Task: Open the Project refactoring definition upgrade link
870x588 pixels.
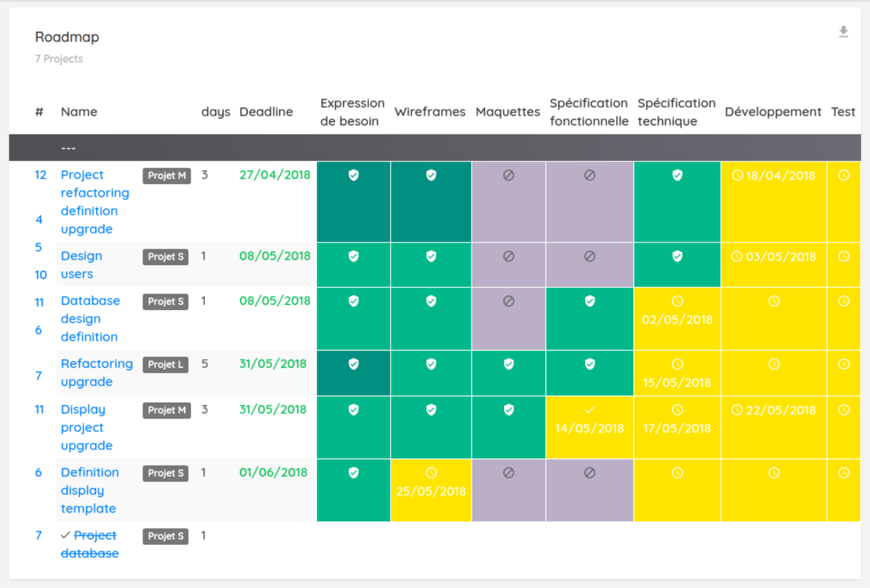Action: click(94, 202)
